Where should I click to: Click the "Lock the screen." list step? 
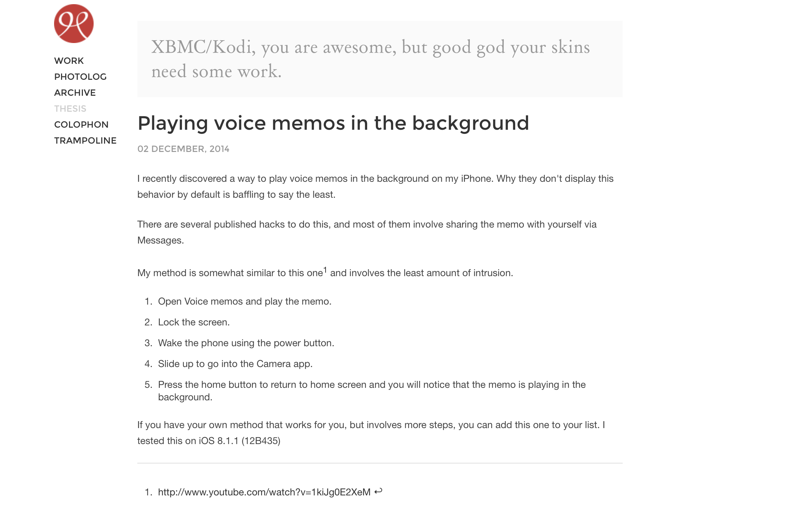[194, 322]
